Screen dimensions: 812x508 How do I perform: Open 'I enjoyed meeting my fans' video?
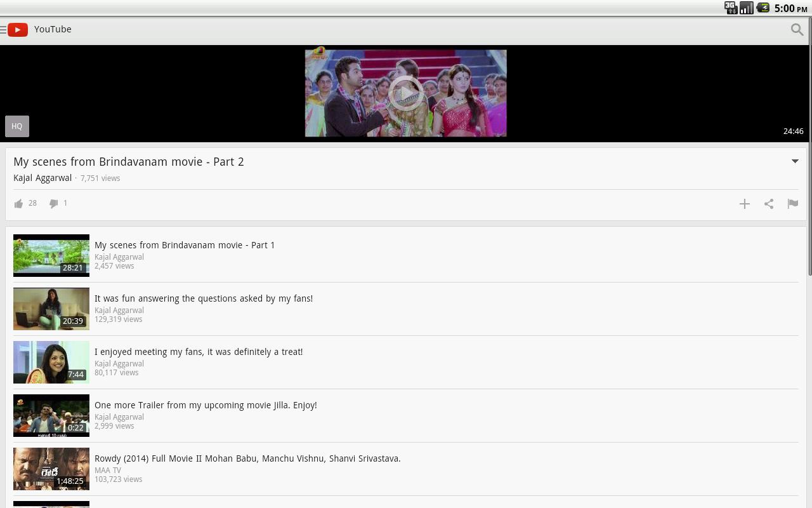pyautogui.click(x=199, y=352)
